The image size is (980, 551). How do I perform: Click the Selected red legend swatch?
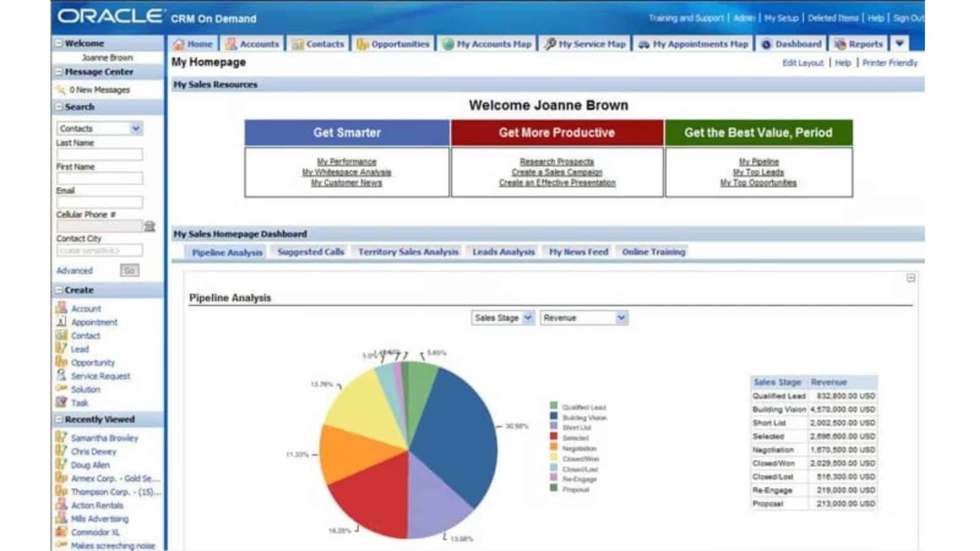(554, 437)
